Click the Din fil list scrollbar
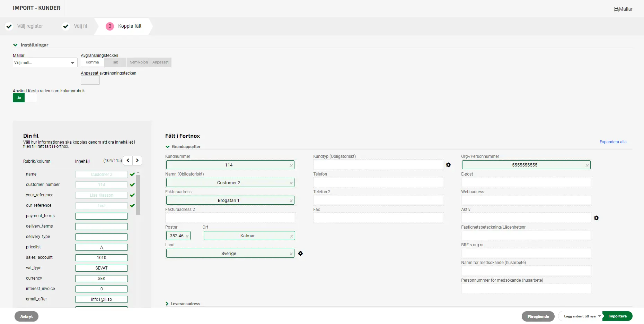The width and height of the screenshot is (644, 324). tap(138, 194)
